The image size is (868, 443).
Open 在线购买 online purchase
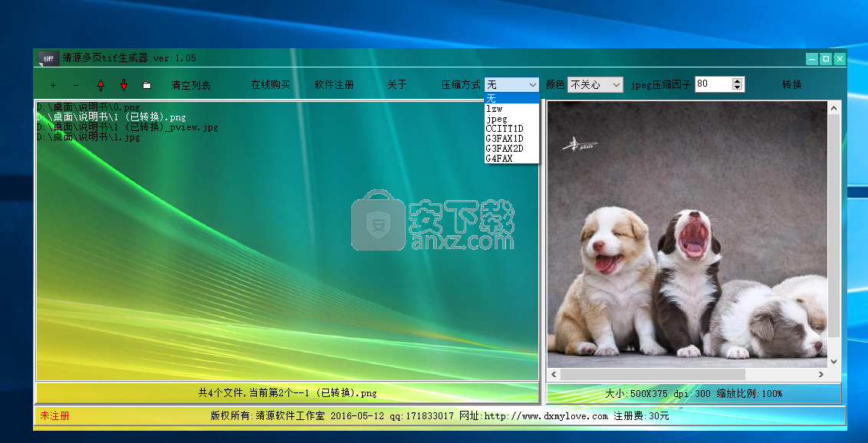click(271, 84)
